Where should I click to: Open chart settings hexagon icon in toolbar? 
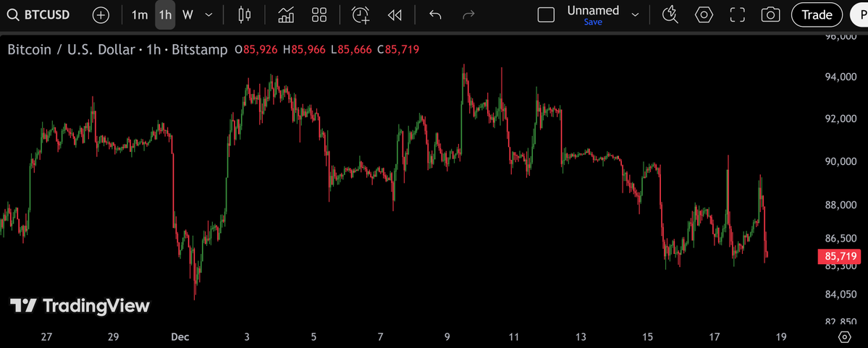point(704,15)
